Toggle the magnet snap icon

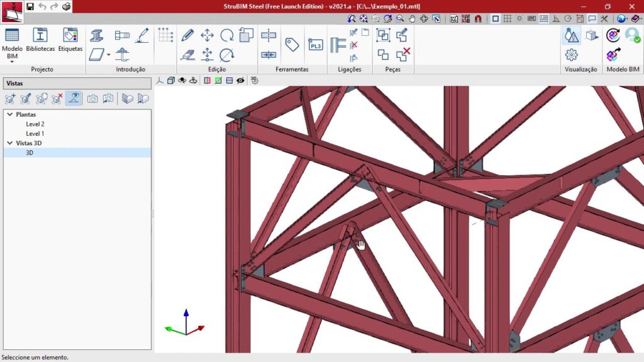pyautogui.click(x=478, y=19)
